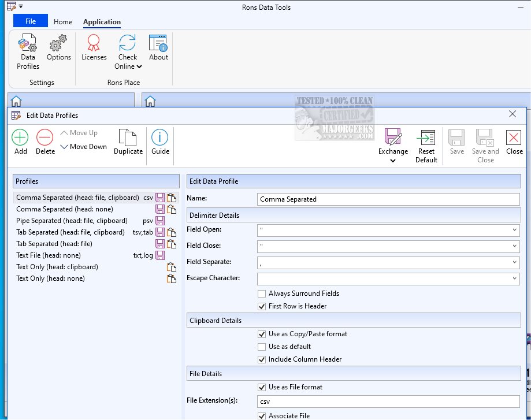Enable Always Surround Fields checkbox
The width and height of the screenshot is (531, 420).
coord(261,293)
